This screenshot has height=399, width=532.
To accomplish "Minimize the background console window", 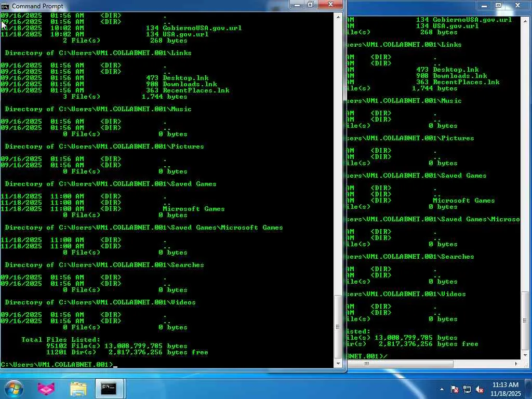I will tap(484, 5).
